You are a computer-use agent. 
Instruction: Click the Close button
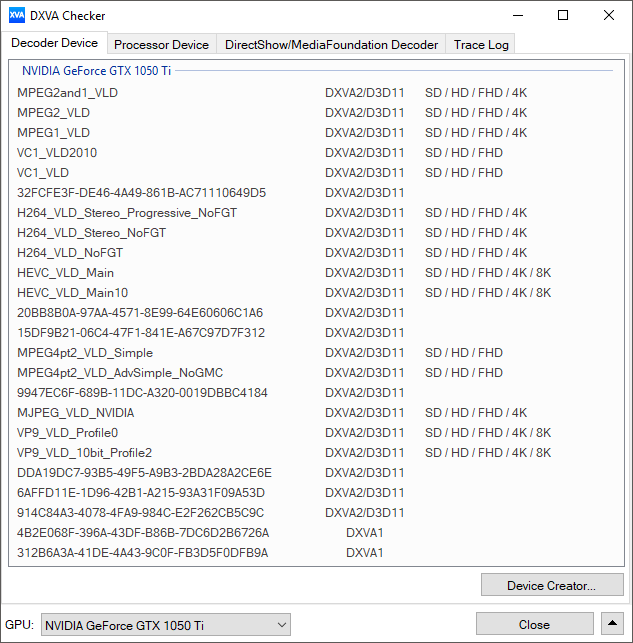coord(534,624)
